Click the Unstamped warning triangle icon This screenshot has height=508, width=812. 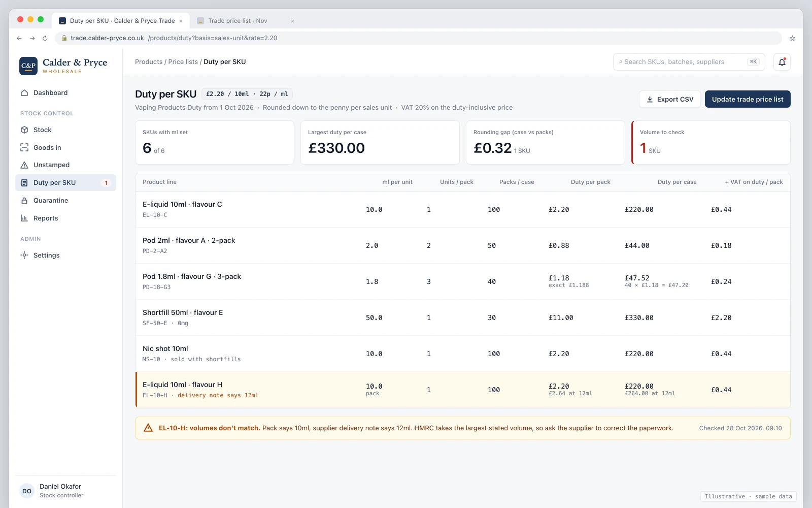pos(24,165)
